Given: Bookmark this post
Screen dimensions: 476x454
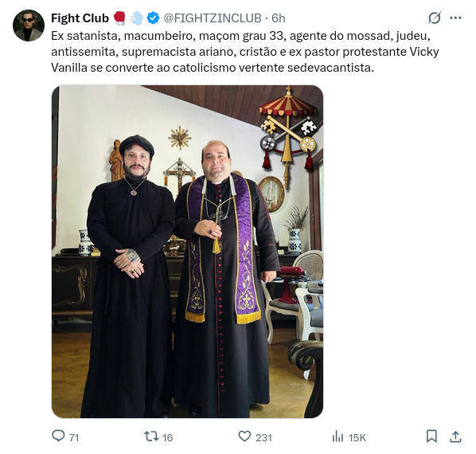Looking at the screenshot, I should [x=431, y=436].
